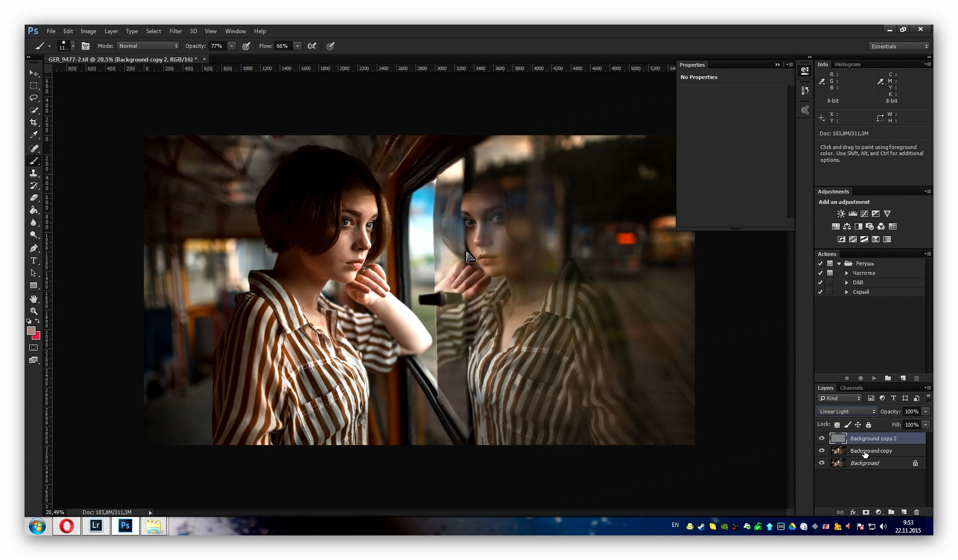Viewport: 958px width, 560px height.
Task: Toggle airbrush mode next to Flow
Action: pos(312,46)
